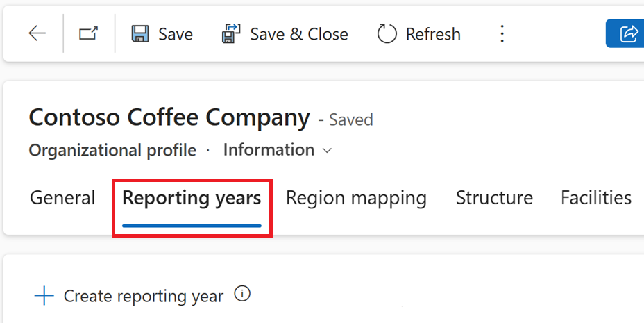Open record in new window icon
Screen dimensions: 644x323
(x=88, y=33)
